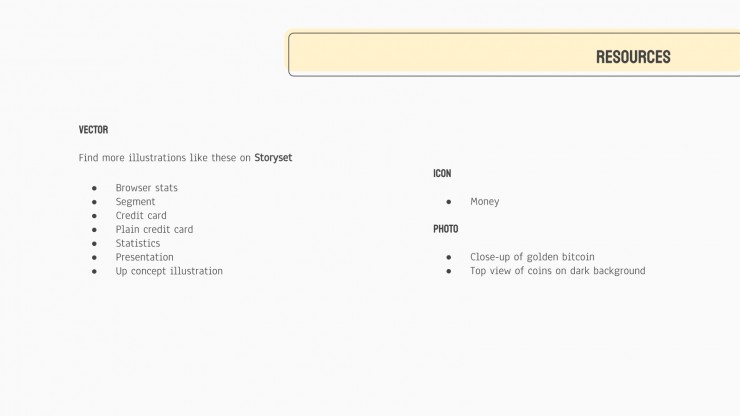Open the Money icon resource
740x416 pixels.
(x=485, y=202)
